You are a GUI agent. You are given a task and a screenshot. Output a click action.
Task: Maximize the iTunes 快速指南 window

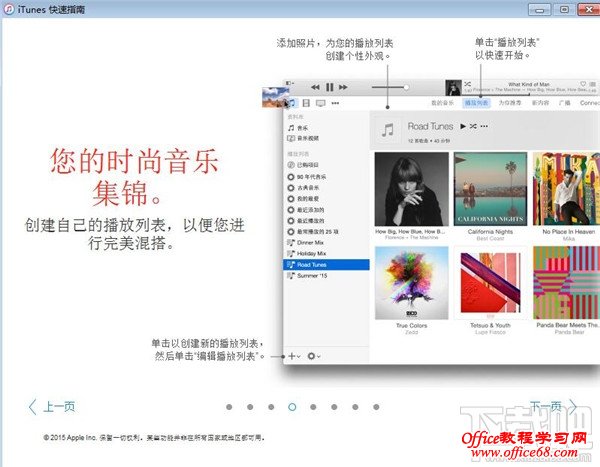click(564, 10)
